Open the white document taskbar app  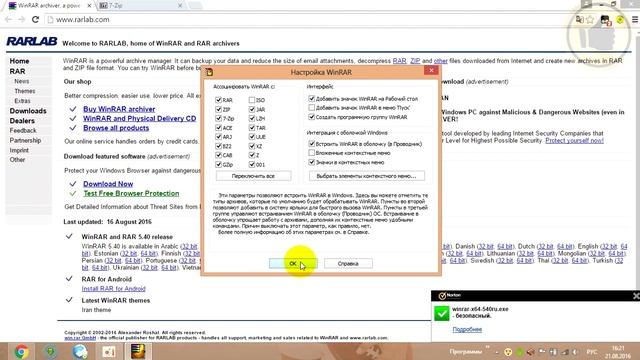point(109,351)
